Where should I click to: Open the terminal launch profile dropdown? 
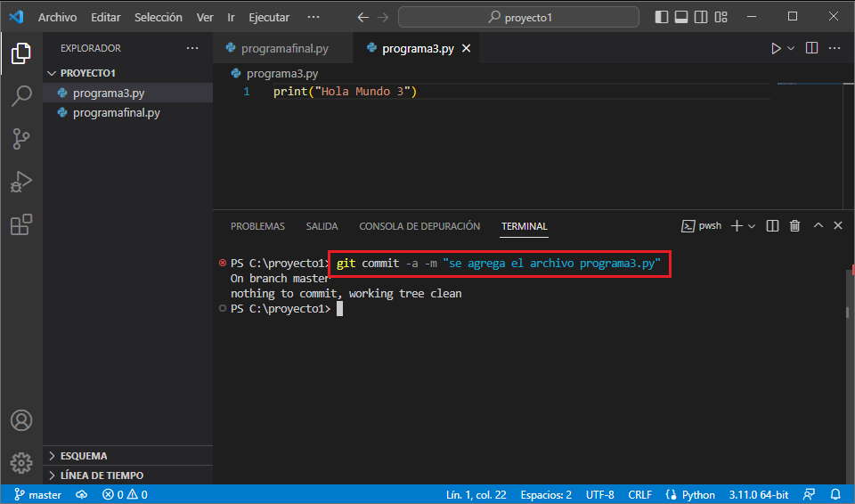(x=752, y=226)
